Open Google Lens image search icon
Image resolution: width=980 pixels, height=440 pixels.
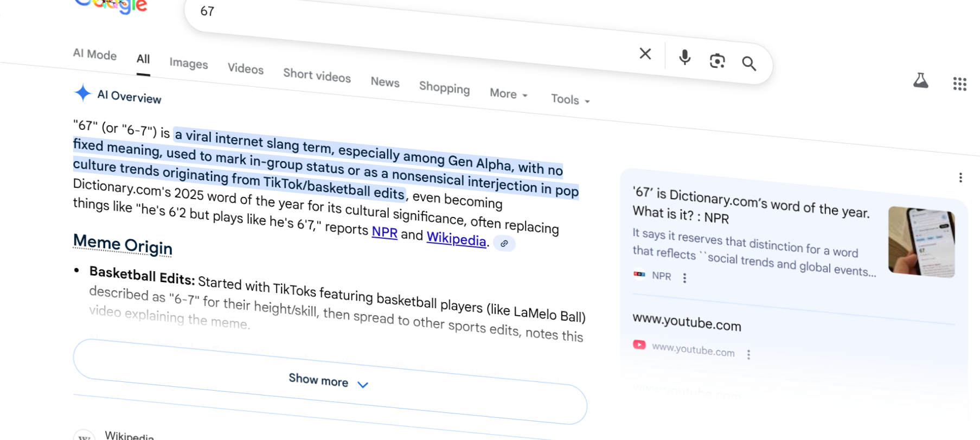pos(717,61)
